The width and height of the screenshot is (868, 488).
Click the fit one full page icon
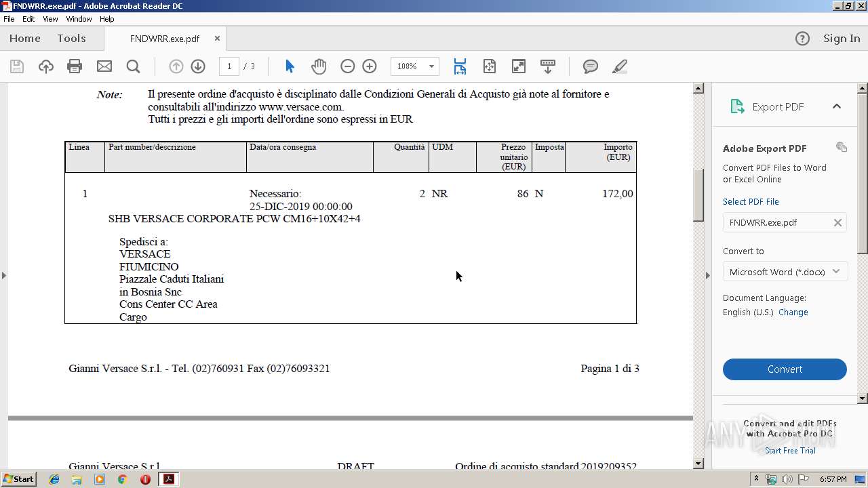pos(490,66)
